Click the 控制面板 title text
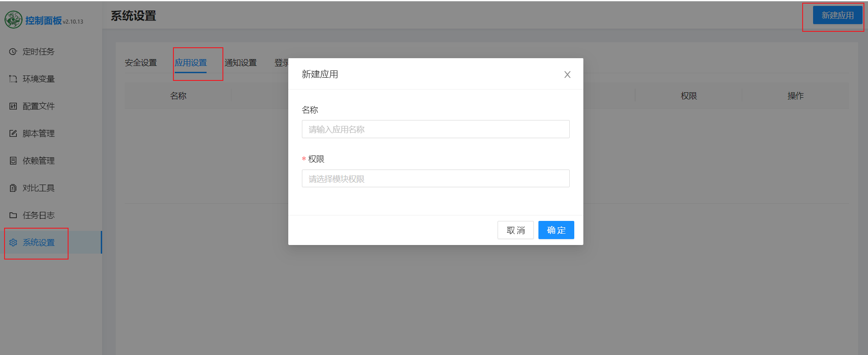The image size is (868, 355). click(x=44, y=20)
